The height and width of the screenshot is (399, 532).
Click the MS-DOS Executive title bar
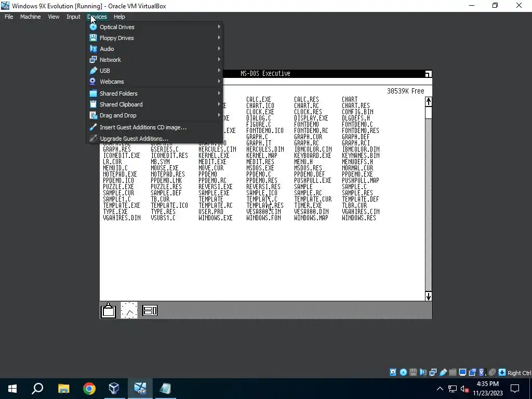265,74
